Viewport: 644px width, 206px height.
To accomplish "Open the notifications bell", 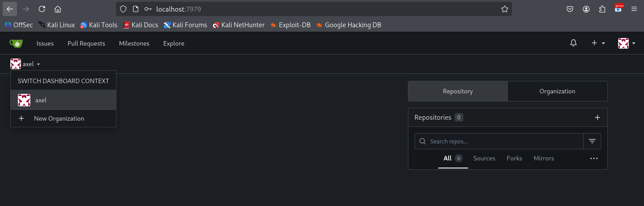I will 573,43.
